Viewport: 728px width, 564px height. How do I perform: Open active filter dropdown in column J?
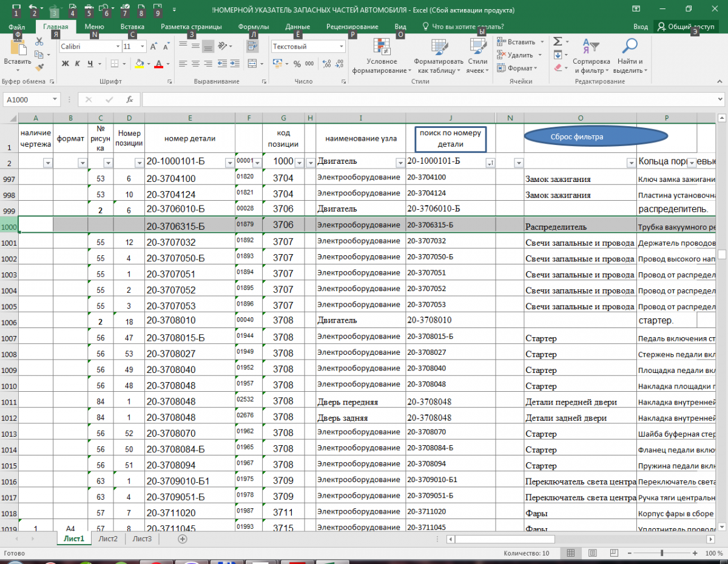point(490,163)
